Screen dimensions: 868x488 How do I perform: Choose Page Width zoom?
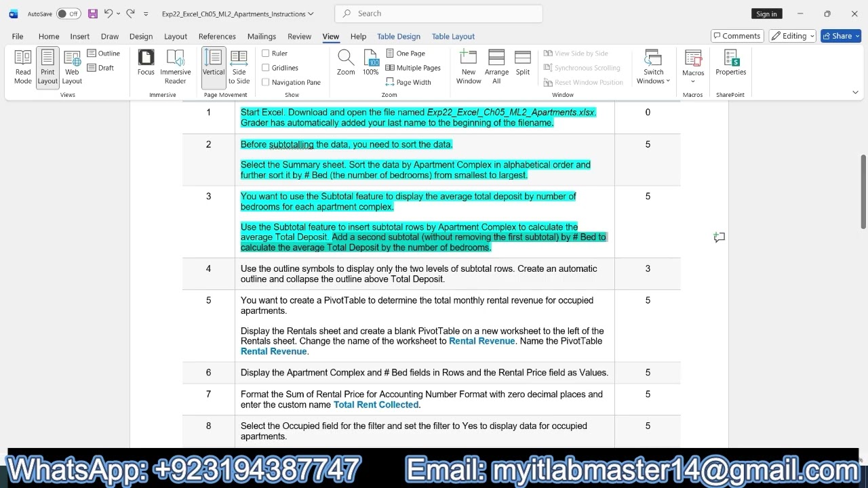click(408, 82)
